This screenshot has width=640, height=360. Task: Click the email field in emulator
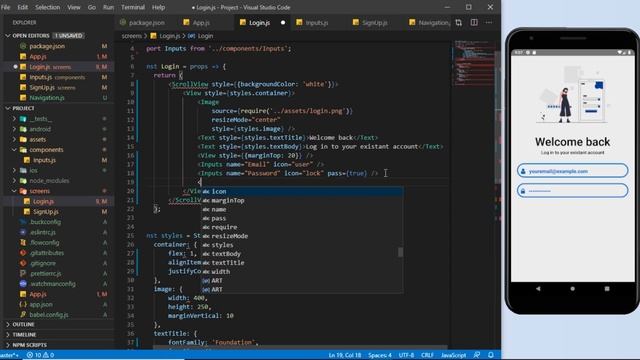[x=572, y=171]
